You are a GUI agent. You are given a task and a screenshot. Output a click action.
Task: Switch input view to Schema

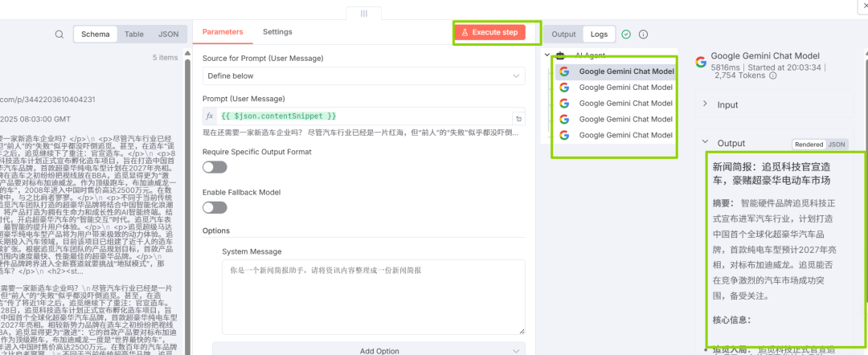coord(96,35)
